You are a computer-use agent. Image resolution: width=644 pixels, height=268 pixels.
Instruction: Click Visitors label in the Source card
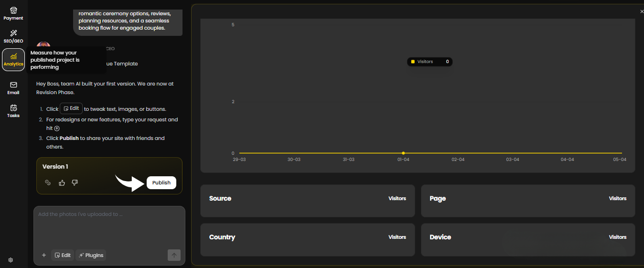coord(397,198)
